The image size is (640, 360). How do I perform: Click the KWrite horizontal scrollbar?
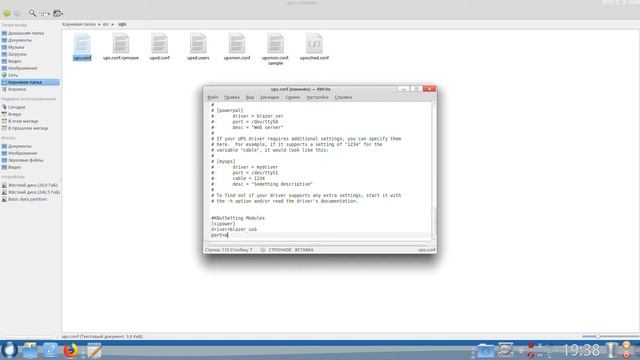(x=318, y=244)
